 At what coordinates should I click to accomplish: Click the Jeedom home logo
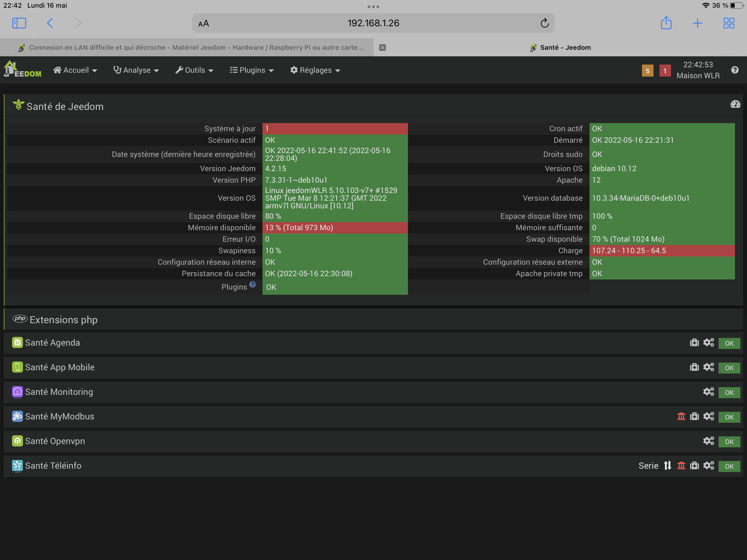tap(22, 69)
